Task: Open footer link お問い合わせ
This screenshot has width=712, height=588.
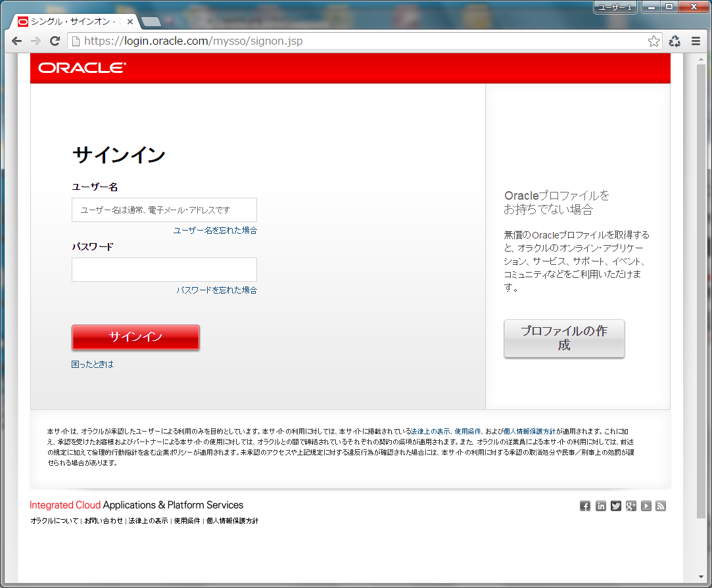Action: (x=103, y=521)
